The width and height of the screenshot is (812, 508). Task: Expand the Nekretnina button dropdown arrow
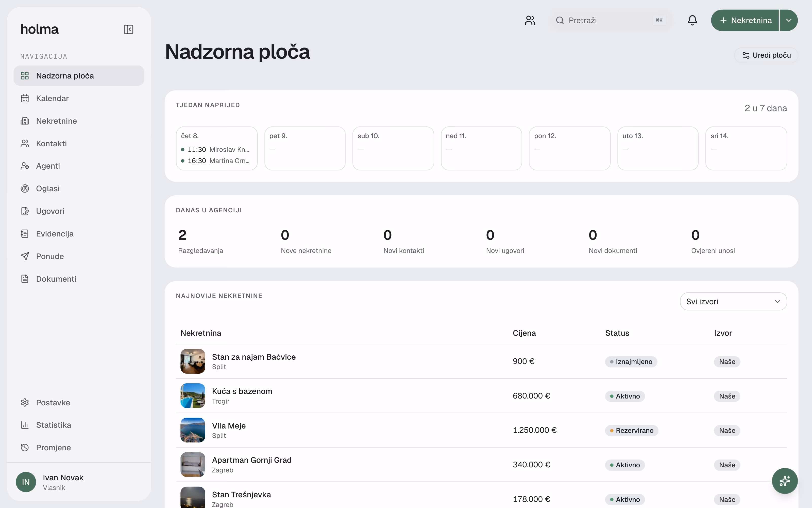coord(789,20)
